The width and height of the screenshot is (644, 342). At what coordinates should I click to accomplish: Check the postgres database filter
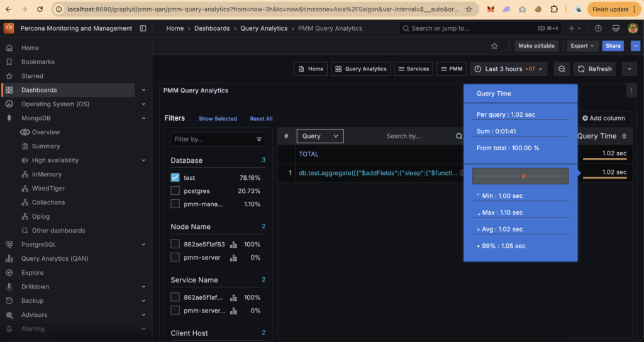(175, 190)
